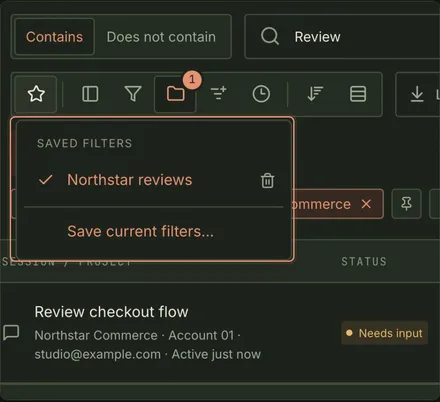Open the Review checkout flow session

[x=111, y=312]
